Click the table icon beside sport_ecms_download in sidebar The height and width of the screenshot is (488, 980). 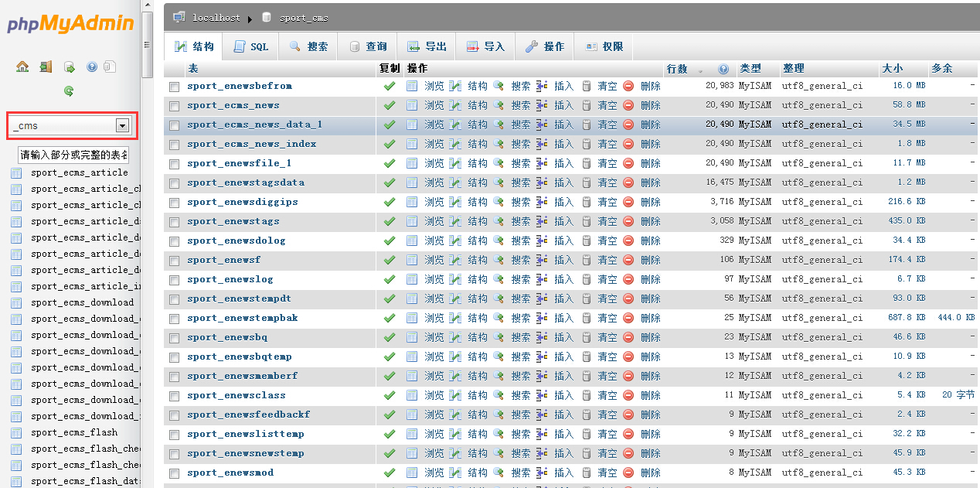point(16,303)
